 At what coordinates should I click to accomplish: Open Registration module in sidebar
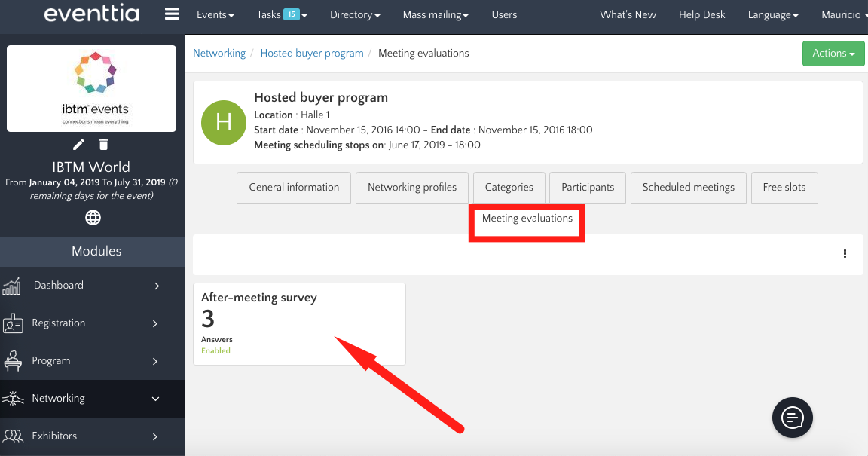coord(92,323)
